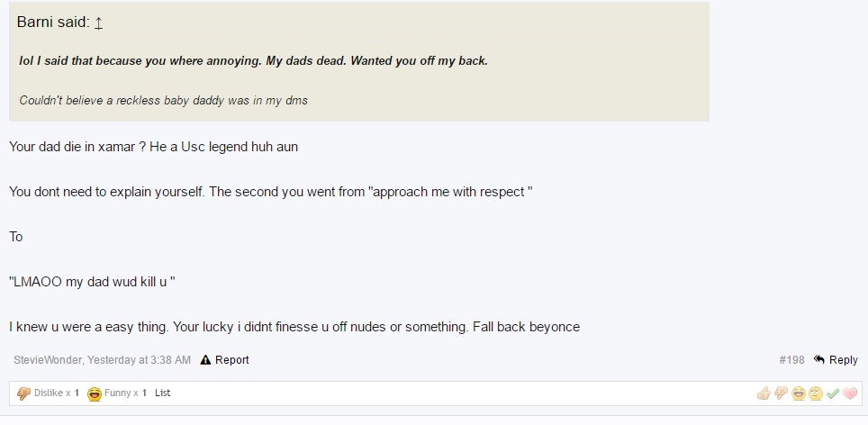Image resolution: width=868 pixels, height=425 pixels.
Task: Click the Report warning triangle icon
Action: pos(205,359)
